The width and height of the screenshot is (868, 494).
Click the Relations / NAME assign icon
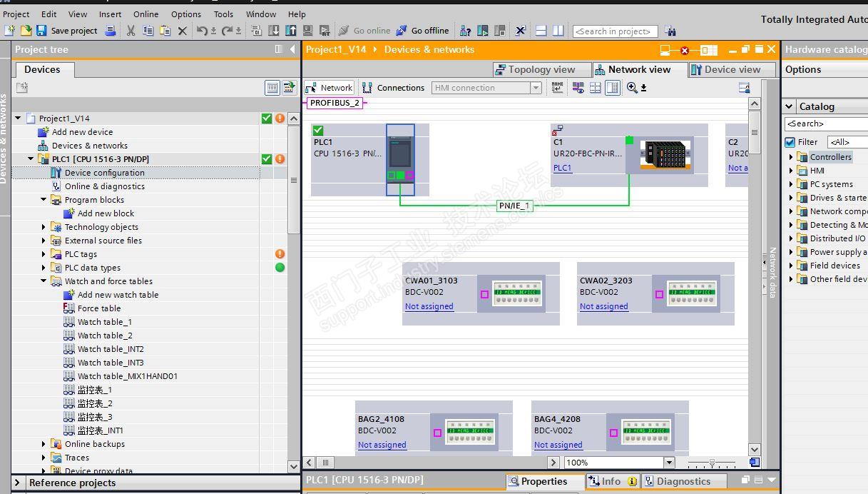pos(558,88)
